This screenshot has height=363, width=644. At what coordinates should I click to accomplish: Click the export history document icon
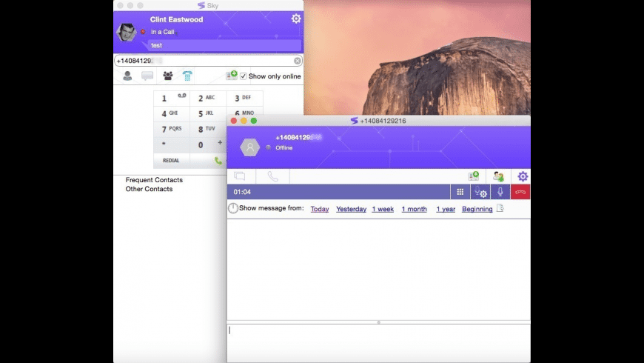500,208
